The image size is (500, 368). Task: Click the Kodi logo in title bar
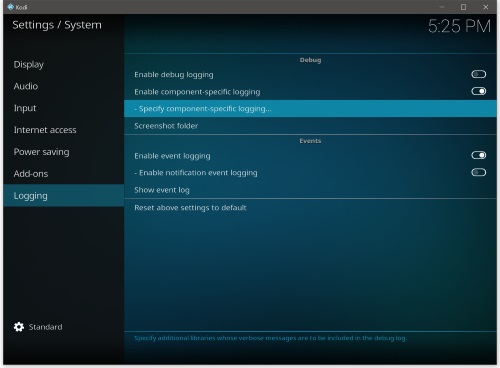click(x=11, y=7)
